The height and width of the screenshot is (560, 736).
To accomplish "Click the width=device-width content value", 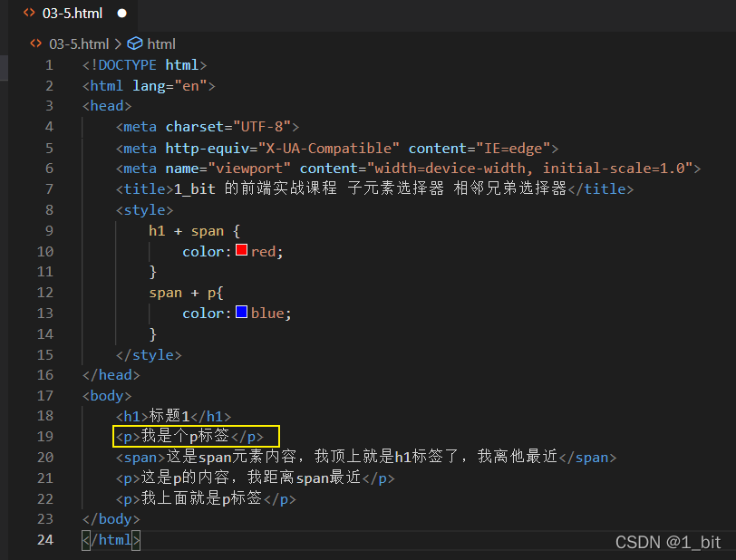I will [530, 169].
